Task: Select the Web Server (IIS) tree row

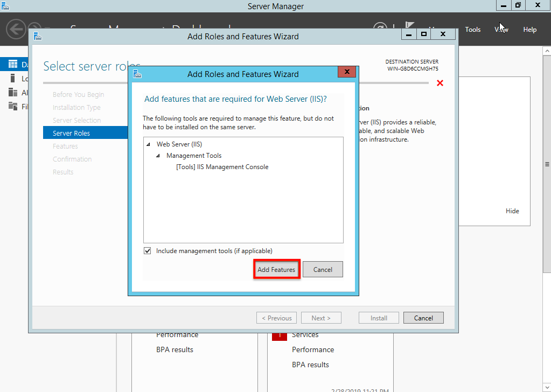Action: pyautogui.click(x=179, y=144)
